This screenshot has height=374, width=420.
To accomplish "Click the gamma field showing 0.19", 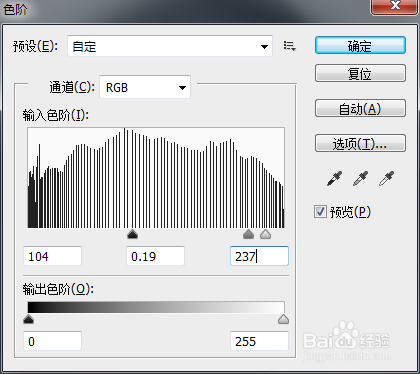I will [155, 256].
